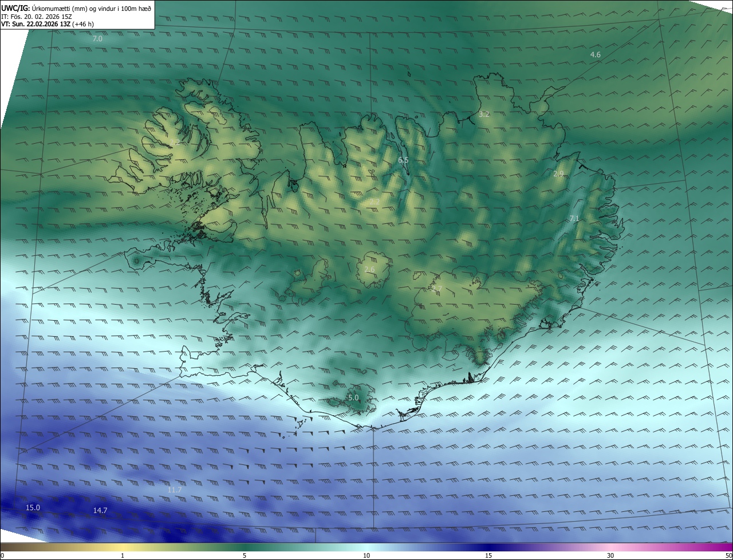Click the 7.1 value label
Image resolution: width=733 pixels, height=560 pixels.
[x=574, y=219]
